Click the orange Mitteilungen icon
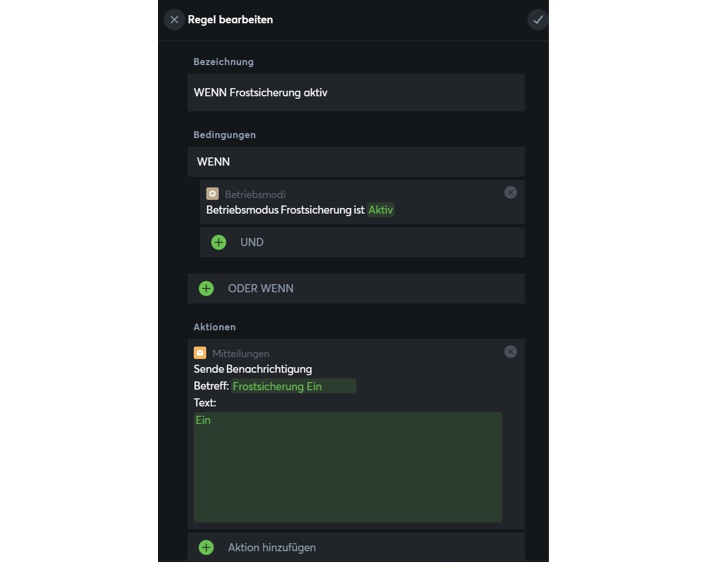The image size is (706, 562). (x=200, y=353)
